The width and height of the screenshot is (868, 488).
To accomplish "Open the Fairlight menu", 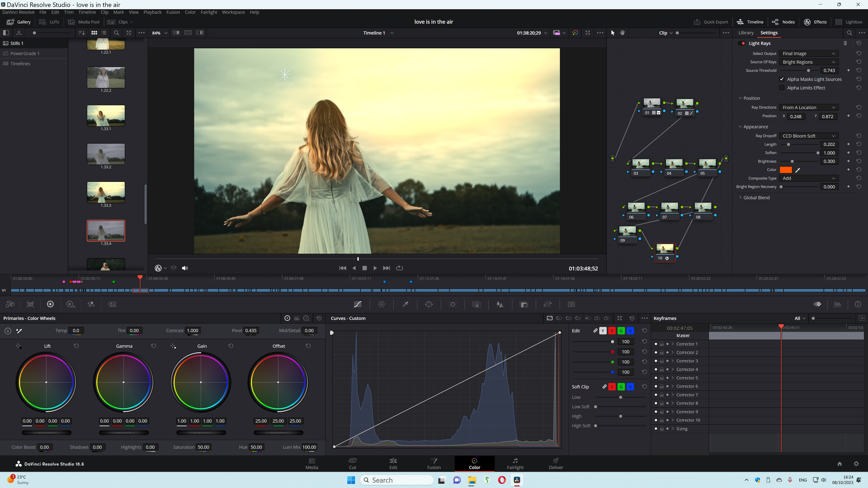I will coord(209,12).
